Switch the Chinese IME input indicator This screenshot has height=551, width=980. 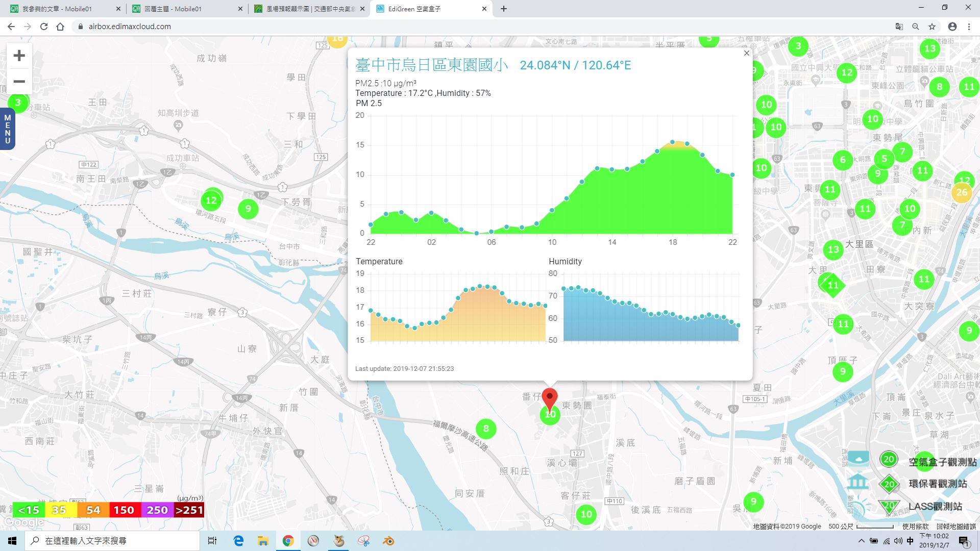910,541
